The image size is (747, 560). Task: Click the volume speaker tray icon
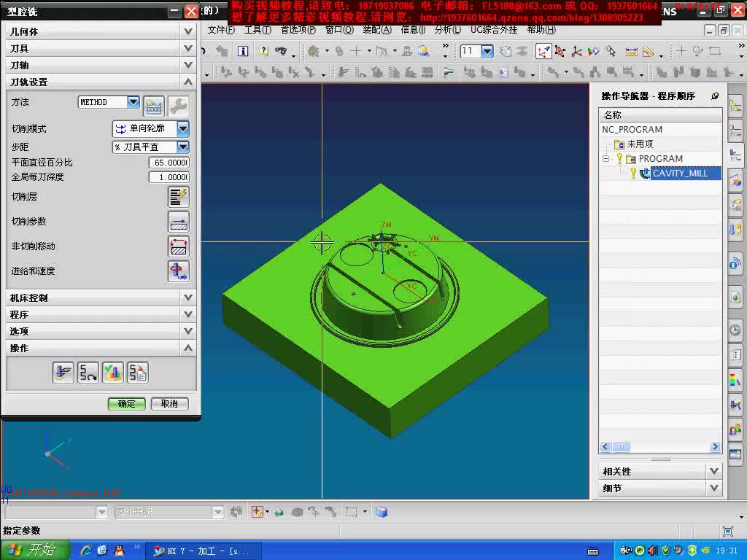pos(653,551)
